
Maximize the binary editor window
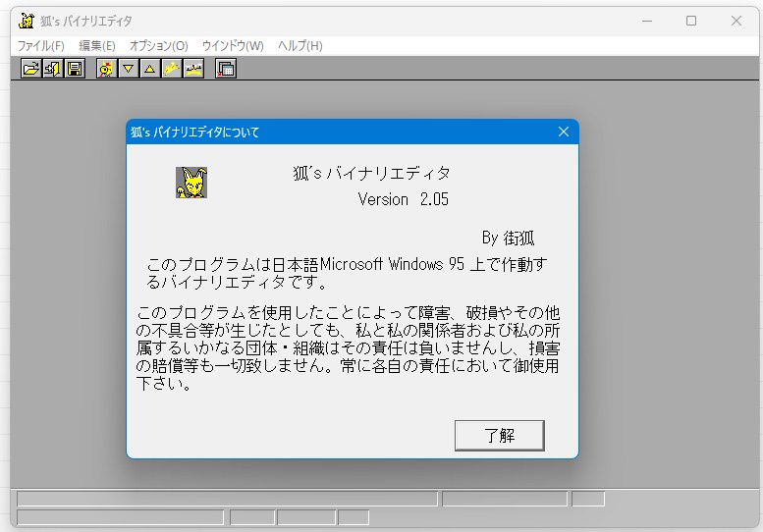691,21
